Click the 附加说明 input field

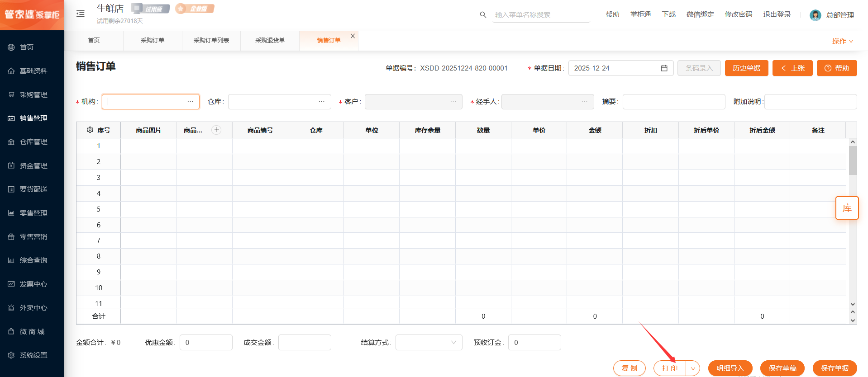811,102
